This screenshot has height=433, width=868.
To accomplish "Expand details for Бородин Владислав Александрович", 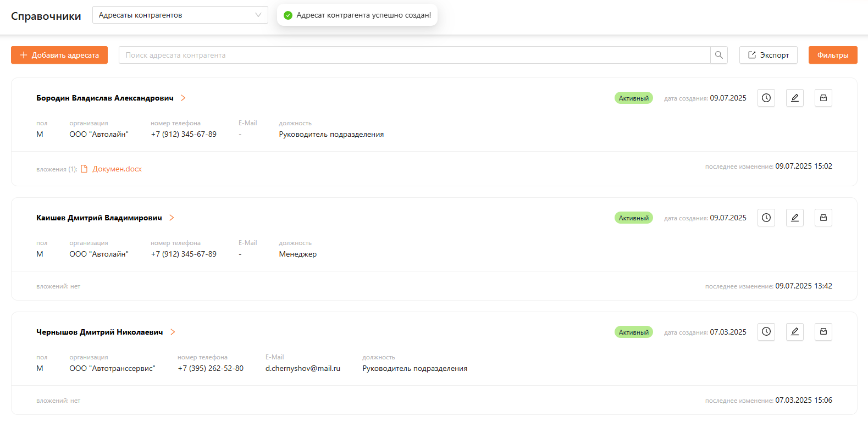I will (183, 98).
